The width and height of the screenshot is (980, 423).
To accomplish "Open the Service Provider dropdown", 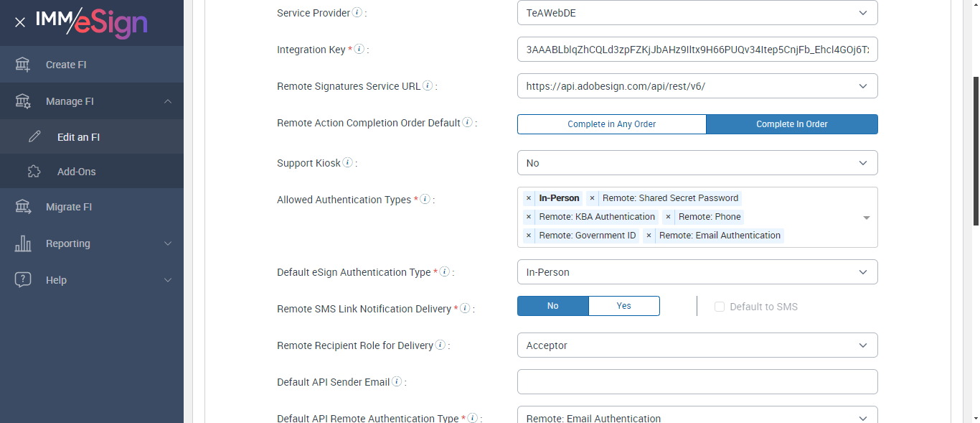I will [x=697, y=13].
